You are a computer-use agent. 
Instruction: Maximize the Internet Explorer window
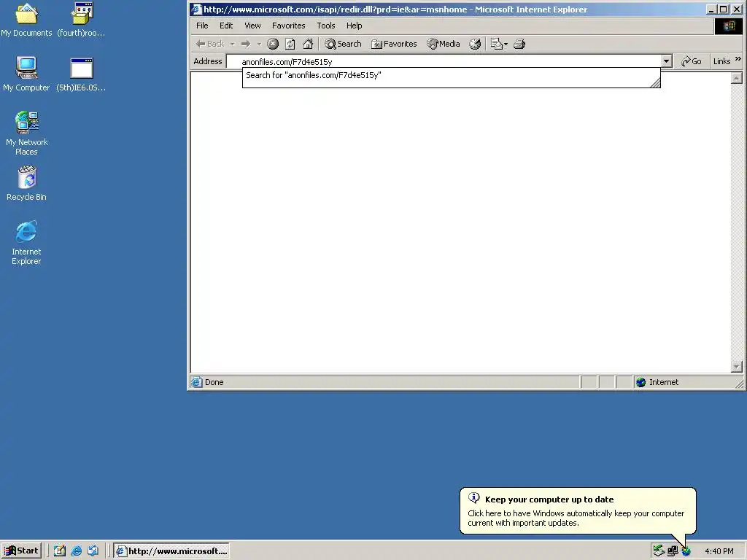pyautogui.click(x=724, y=9)
